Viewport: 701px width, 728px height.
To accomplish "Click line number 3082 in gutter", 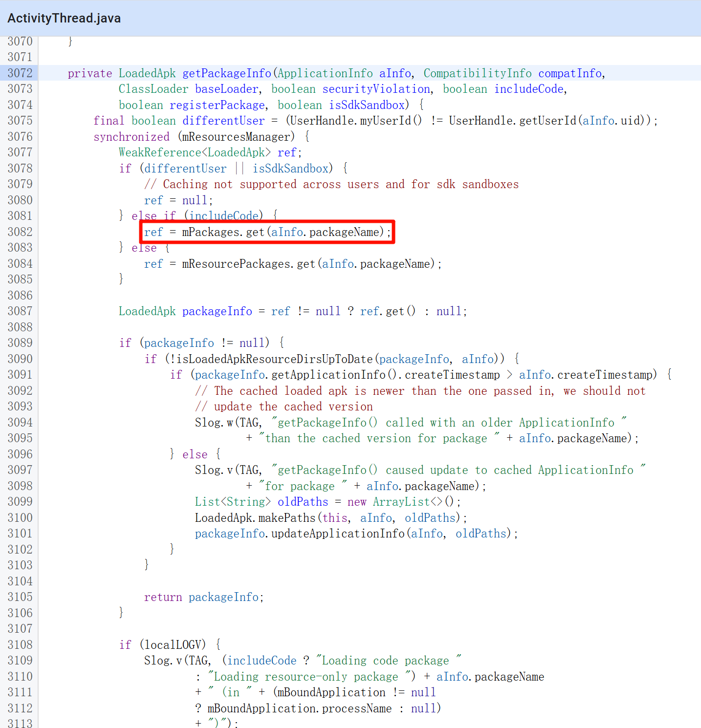I will coord(20,232).
